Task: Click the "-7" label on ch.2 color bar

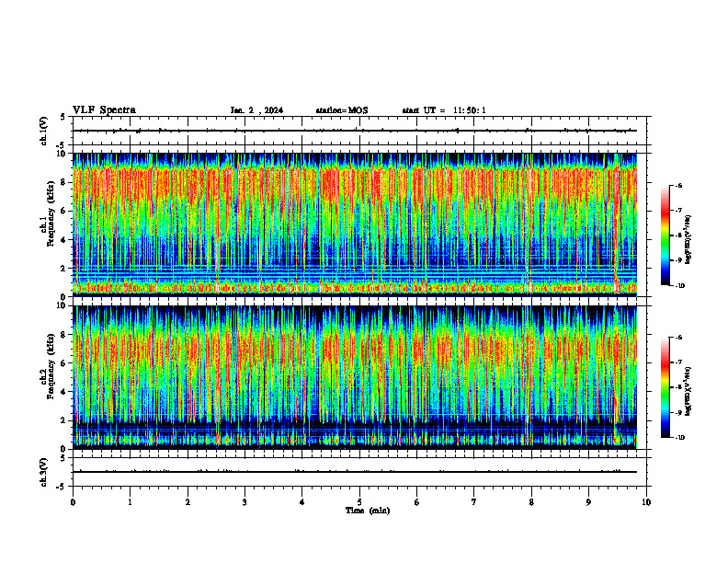Action: click(x=678, y=362)
